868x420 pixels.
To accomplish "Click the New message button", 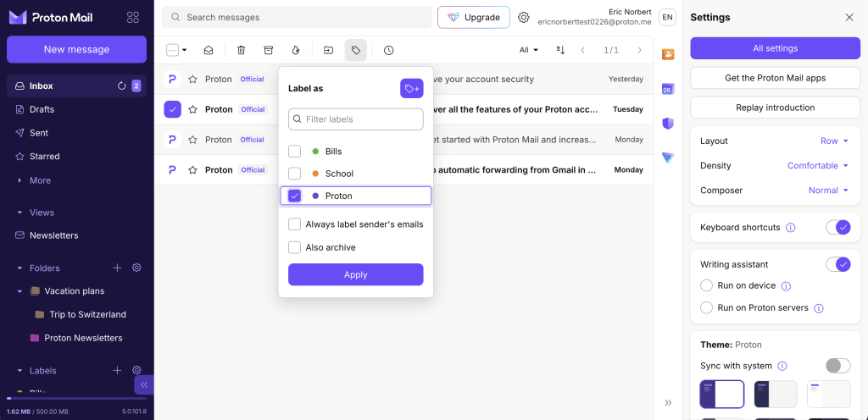I will coord(76,49).
